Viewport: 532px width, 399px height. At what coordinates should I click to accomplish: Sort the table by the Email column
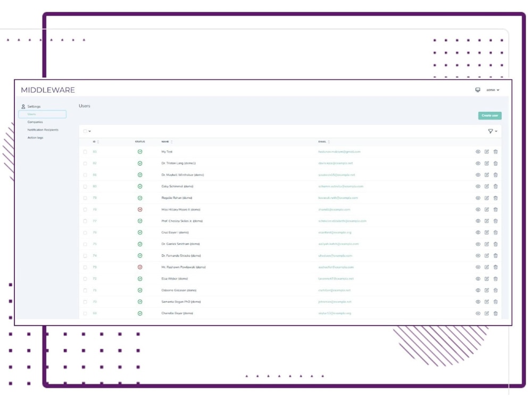[324, 142]
